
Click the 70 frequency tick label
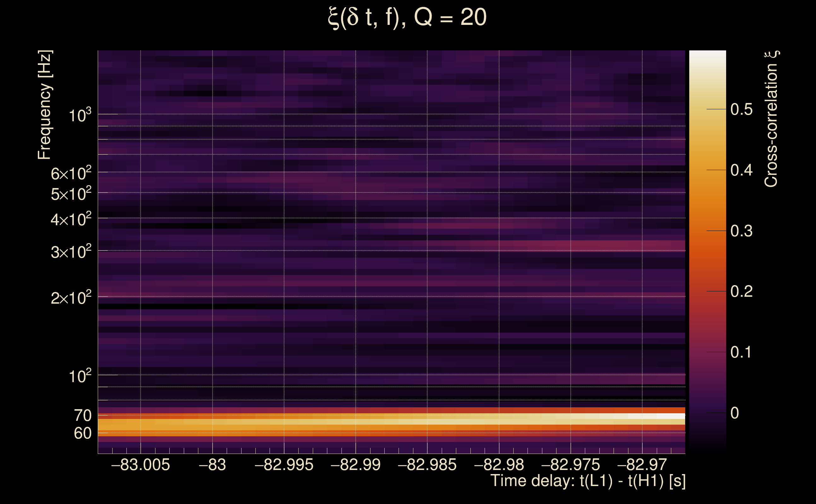82,416
